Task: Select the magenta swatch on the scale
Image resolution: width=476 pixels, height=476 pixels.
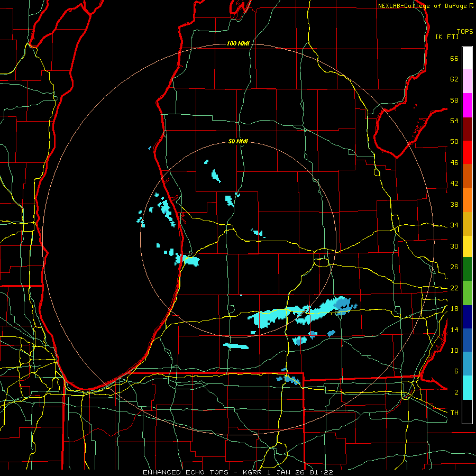Action: pyautogui.click(x=467, y=105)
